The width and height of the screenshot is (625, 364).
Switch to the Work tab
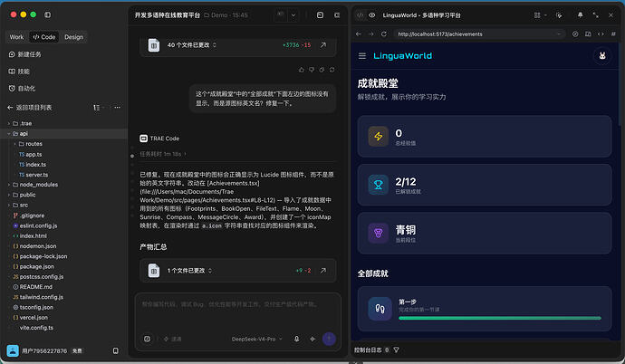click(16, 37)
